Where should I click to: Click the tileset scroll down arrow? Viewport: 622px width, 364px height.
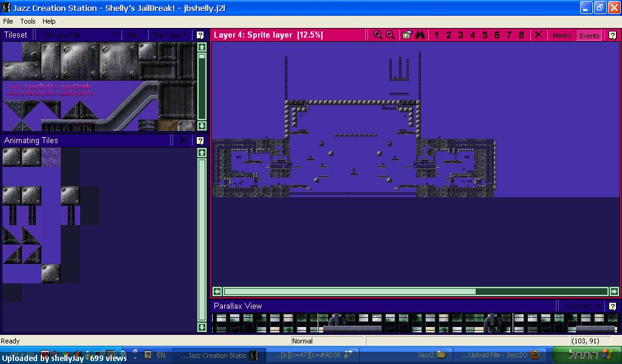point(202,126)
